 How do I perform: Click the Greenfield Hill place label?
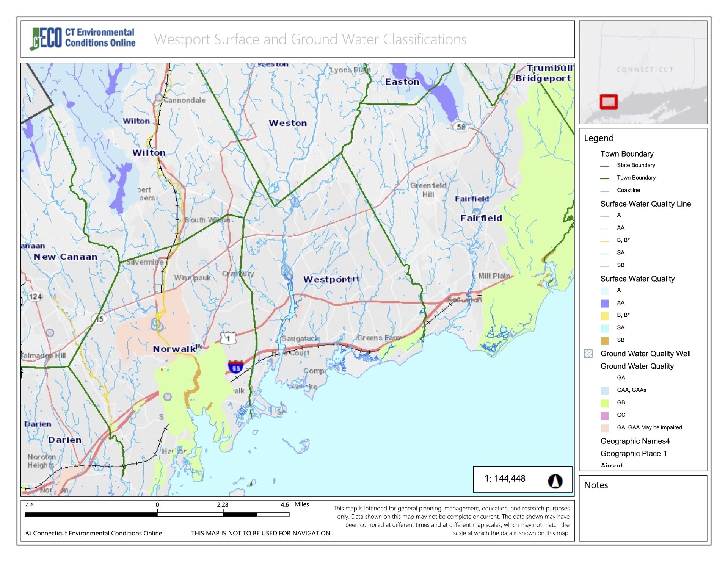click(428, 190)
